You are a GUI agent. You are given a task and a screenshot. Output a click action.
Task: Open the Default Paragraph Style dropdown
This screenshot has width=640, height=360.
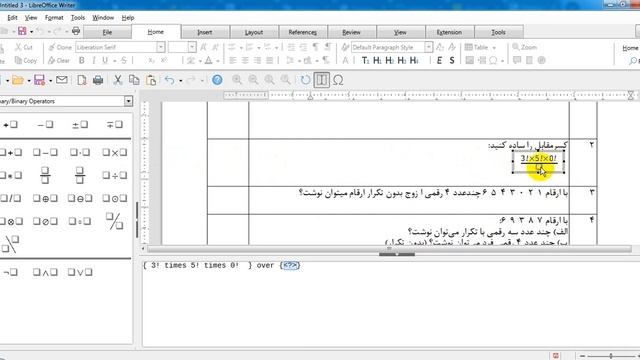(428, 47)
